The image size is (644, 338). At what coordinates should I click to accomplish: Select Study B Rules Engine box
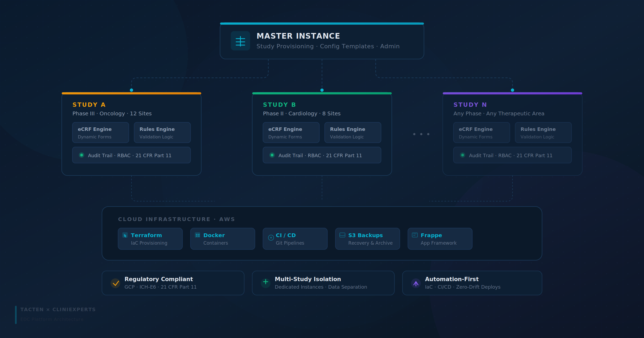point(353,133)
